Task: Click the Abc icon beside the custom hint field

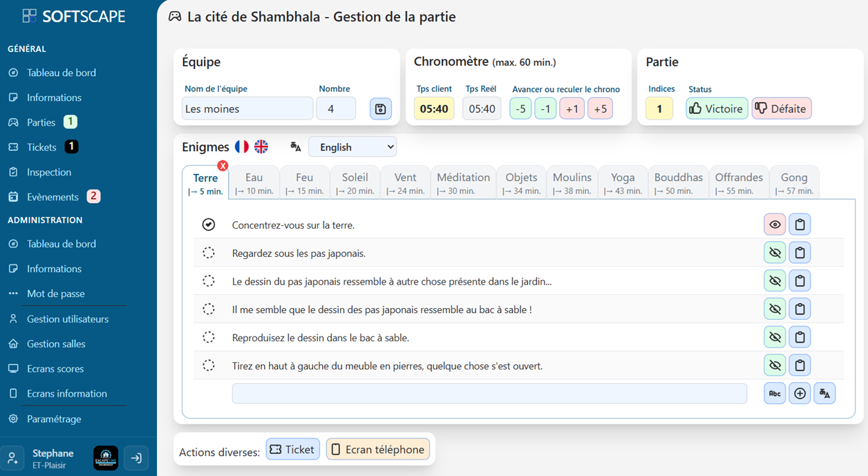Action: tap(775, 394)
